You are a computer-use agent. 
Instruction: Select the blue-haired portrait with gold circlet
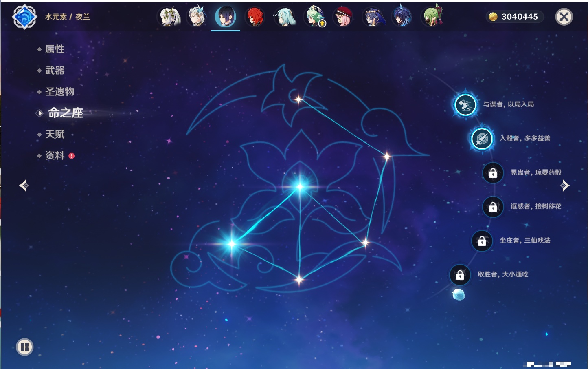[x=373, y=17]
